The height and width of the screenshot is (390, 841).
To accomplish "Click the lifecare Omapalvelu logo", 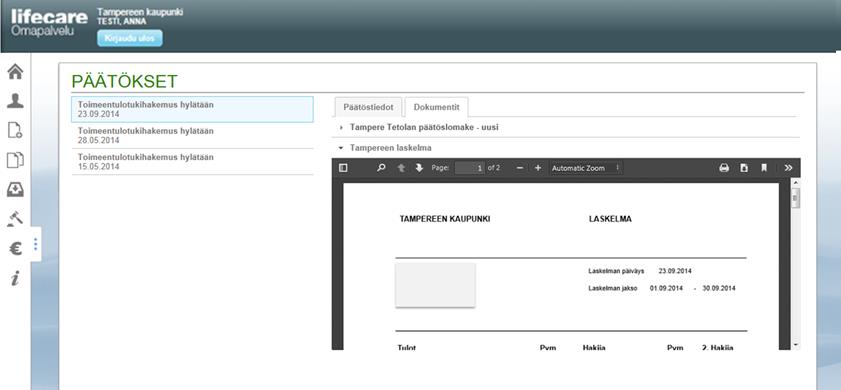I will [x=49, y=23].
